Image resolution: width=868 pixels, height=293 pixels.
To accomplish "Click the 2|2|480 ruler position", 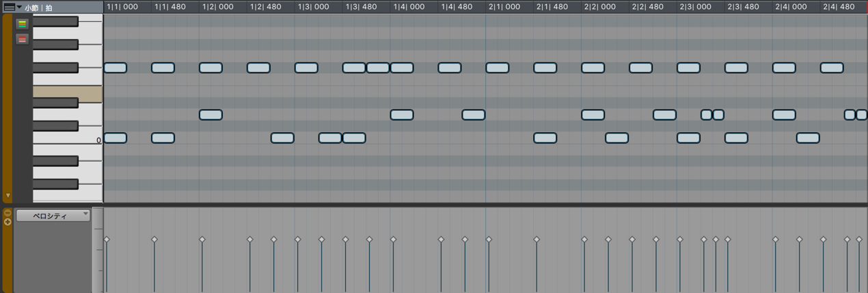I will (x=648, y=7).
